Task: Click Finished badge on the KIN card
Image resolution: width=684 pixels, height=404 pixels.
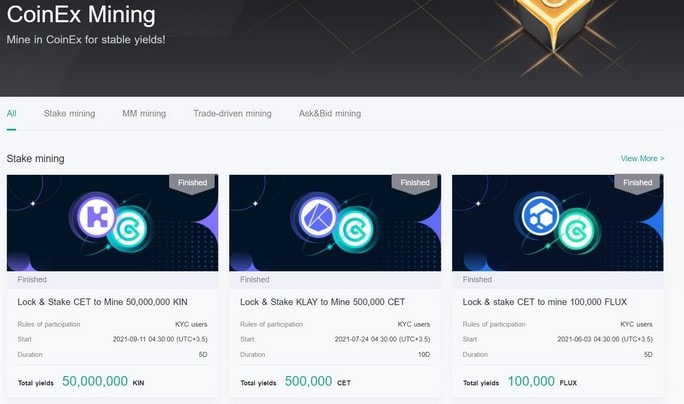Action: click(x=192, y=183)
